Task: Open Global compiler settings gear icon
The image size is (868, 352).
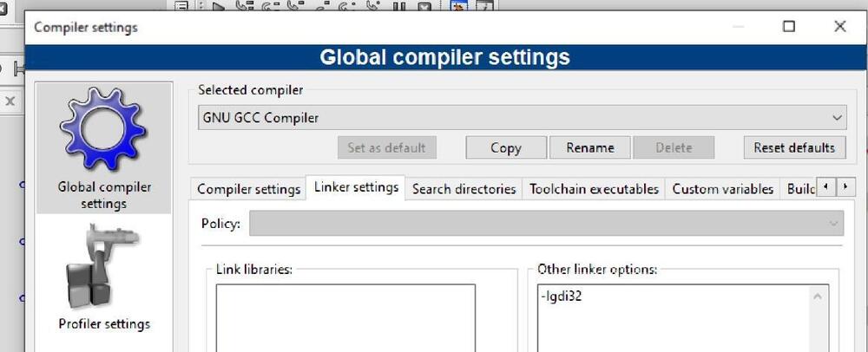Action: (104, 132)
